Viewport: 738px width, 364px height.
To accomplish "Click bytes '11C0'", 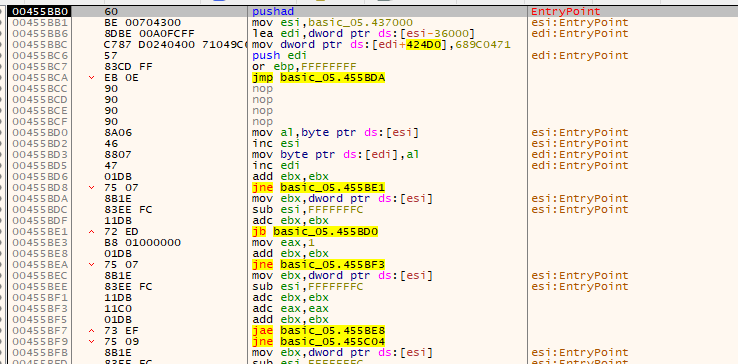I will pyautogui.click(x=118, y=308).
